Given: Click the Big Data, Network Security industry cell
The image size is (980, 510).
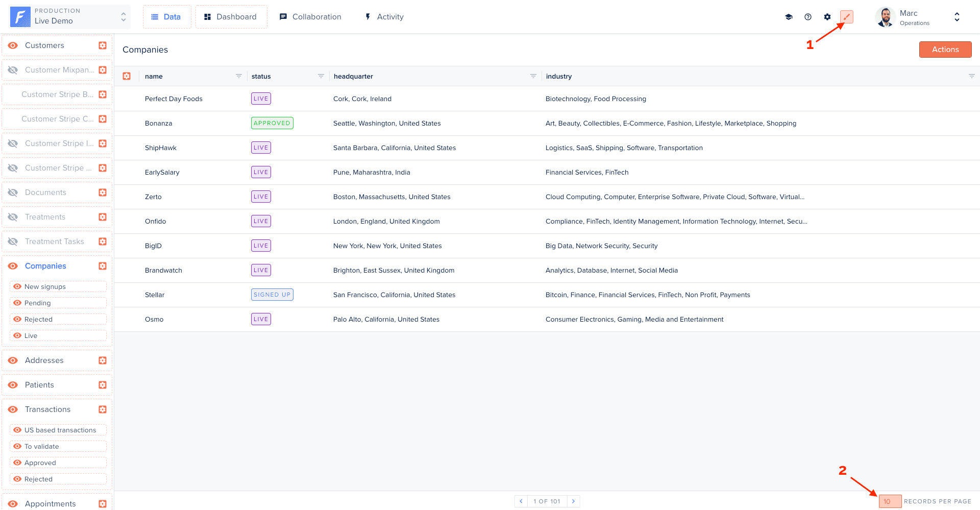Looking at the screenshot, I should pos(601,246).
